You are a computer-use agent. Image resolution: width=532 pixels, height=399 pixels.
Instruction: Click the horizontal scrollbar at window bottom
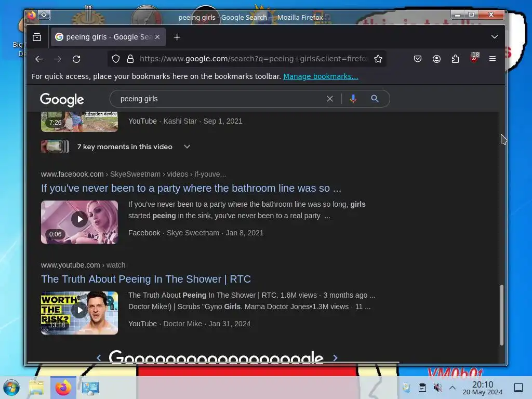pyautogui.click(x=213, y=362)
